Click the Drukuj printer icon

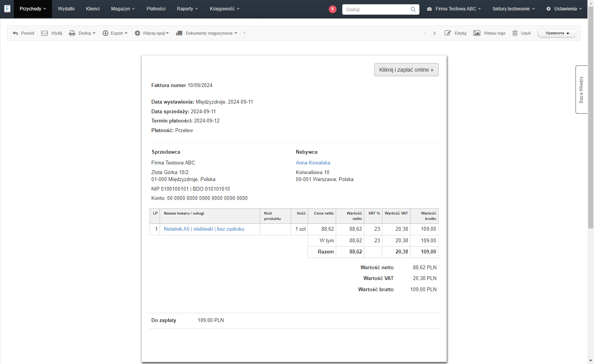coord(72,34)
